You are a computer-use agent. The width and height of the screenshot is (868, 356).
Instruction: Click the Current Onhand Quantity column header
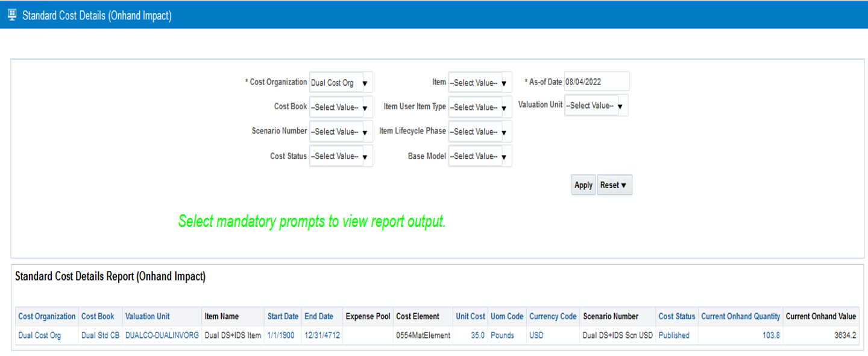coord(741,316)
